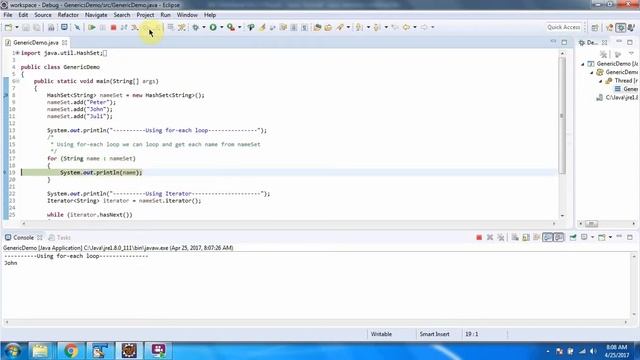
Task: Open the Display Selected Console dropdown
Action: (x=593, y=238)
